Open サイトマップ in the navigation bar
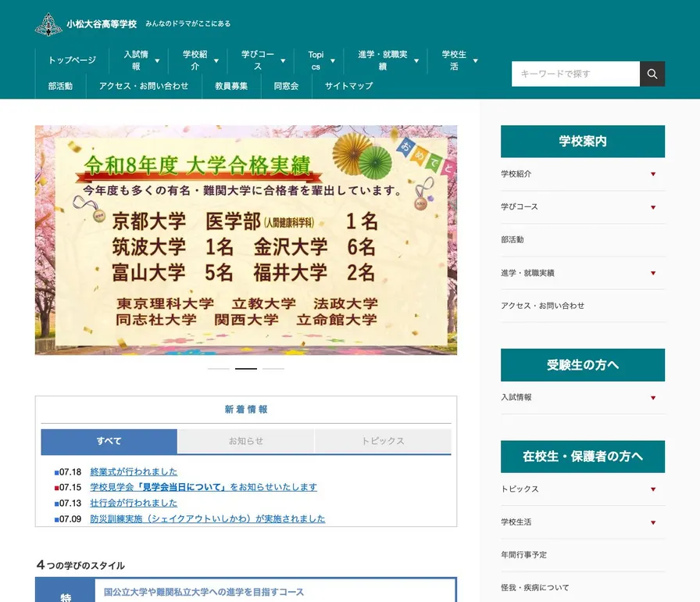The image size is (700, 602). pos(348,86)
